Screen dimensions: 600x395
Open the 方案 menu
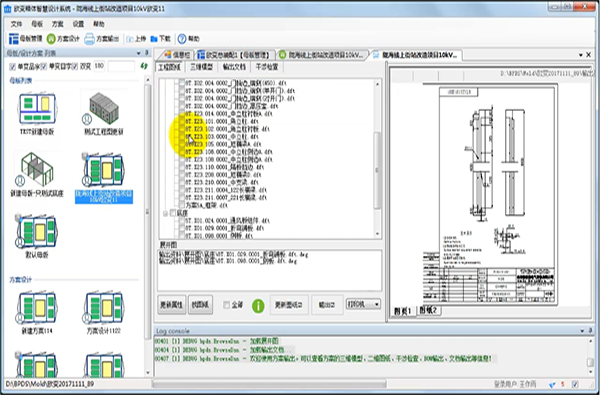click(58, 24)
